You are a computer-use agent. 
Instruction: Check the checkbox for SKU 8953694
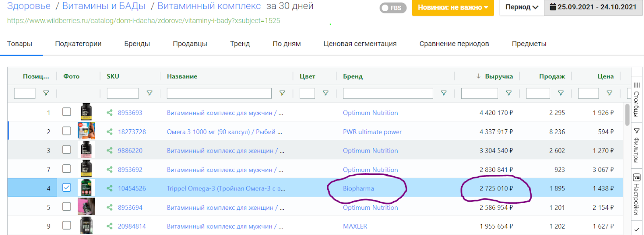click(67, 206)
